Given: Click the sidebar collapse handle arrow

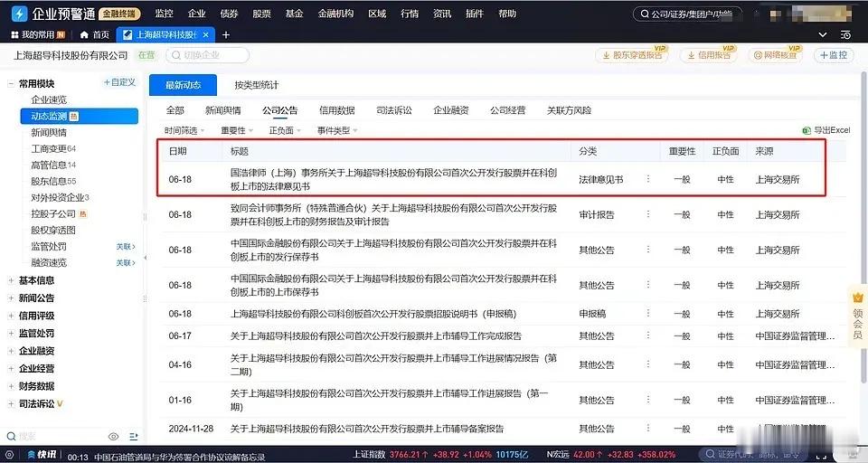Looking at the screenshot, I should click(145, 258).
